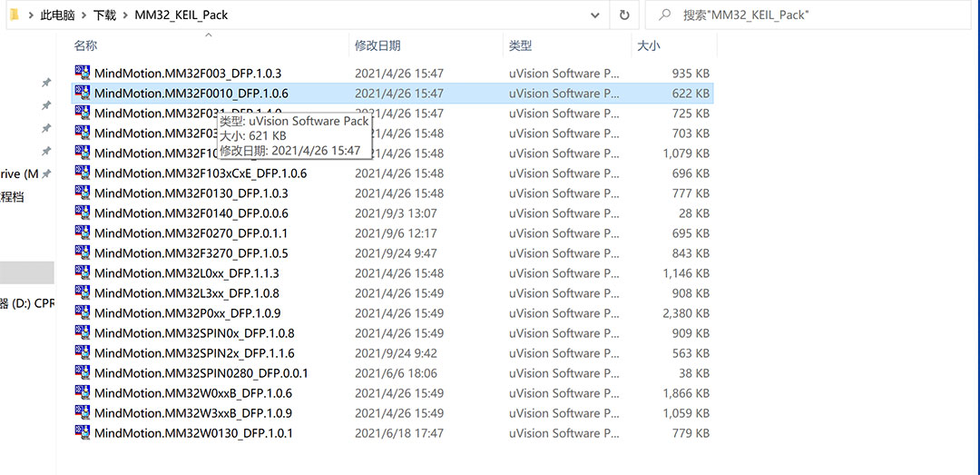980x475 pixels.
Task: Select file MindMotion.MM32F0130_DFP.1.0.3
Action: click(x=191, y=193)
